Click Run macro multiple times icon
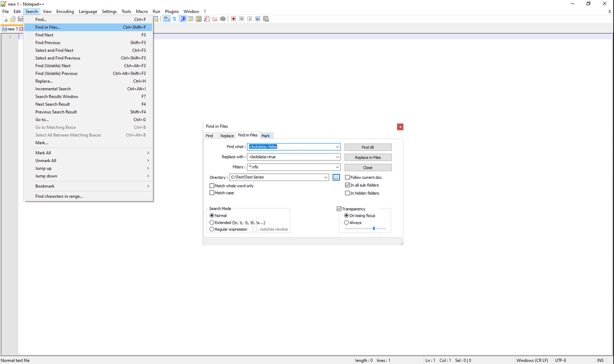 258,19
